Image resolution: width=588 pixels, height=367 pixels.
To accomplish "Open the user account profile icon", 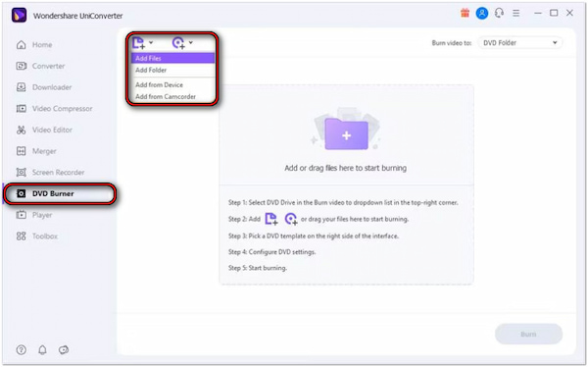I will tap(482, 13).
